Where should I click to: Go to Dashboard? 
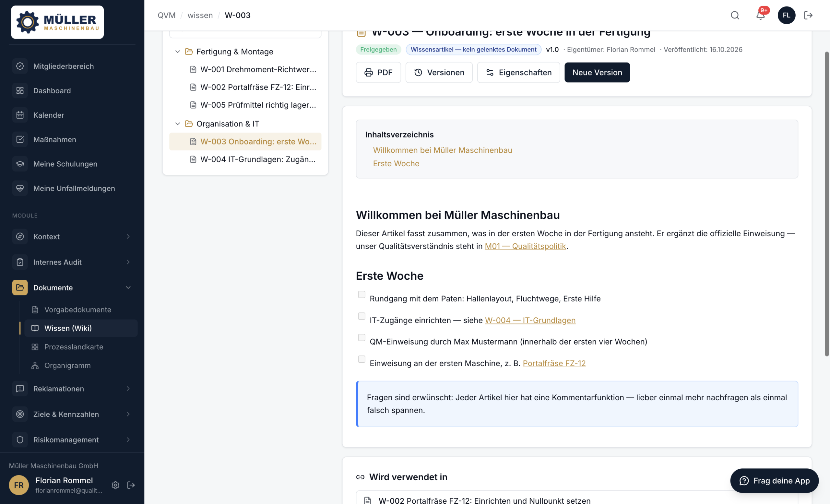72,90
